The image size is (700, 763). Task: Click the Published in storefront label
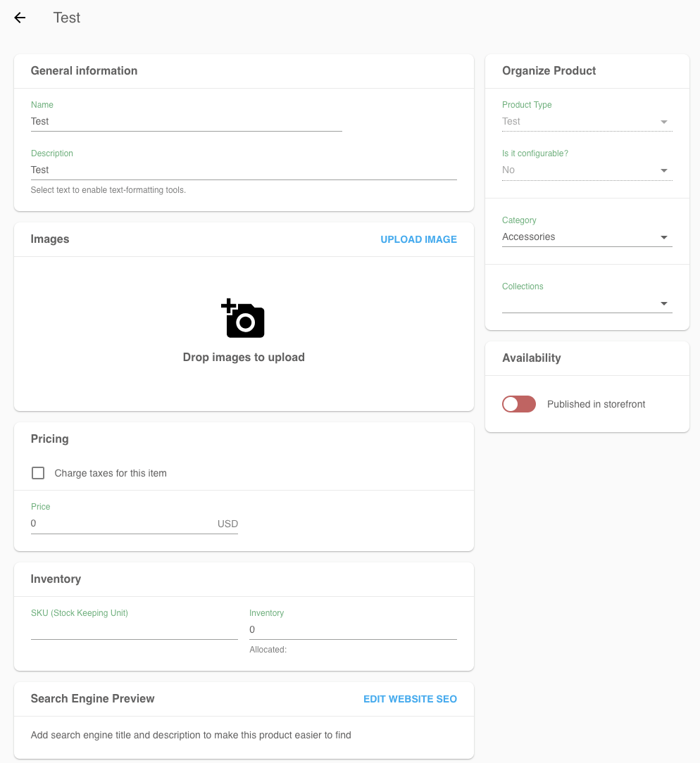[x=596, y=404]
